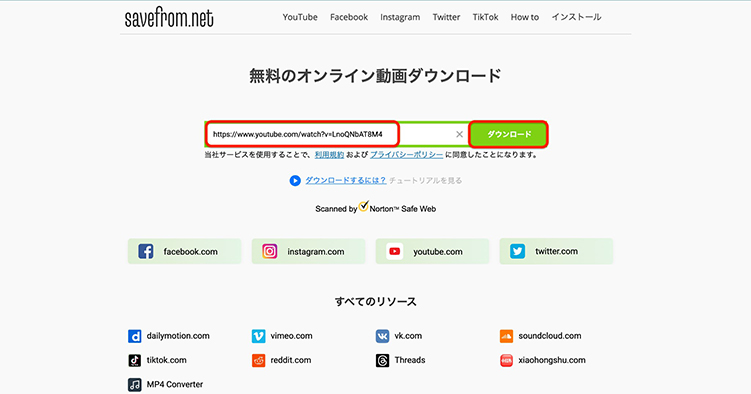This screenshot has height=394, width=751.
Task: Open the How to nav item
Action: [524, 17]
